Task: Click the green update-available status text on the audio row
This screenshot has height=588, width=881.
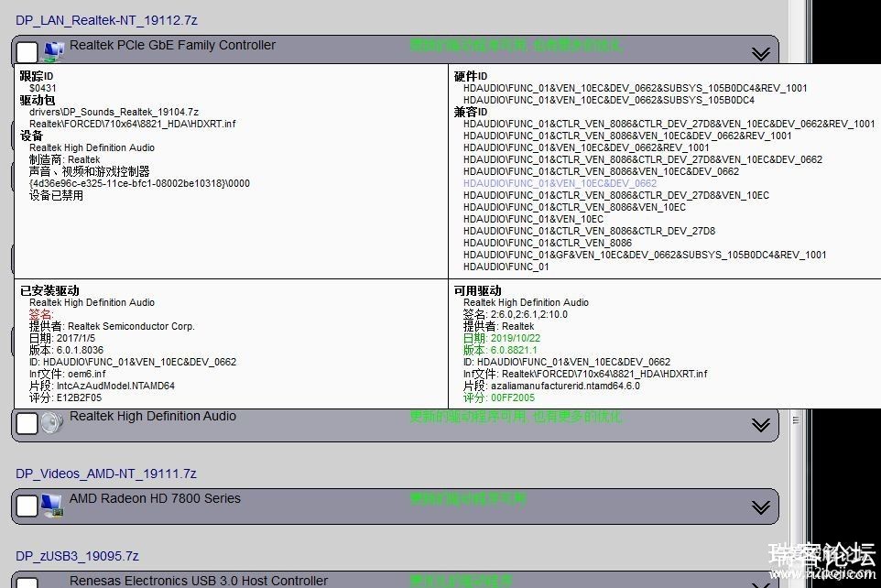Action: point(516,417)
